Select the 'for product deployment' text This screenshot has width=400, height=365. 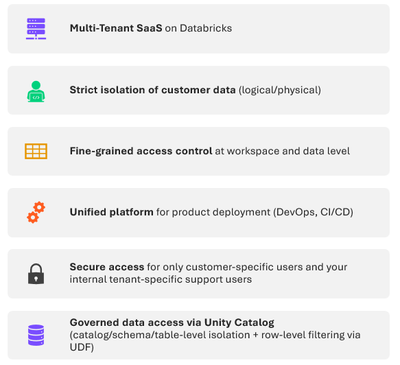point(213,212)
